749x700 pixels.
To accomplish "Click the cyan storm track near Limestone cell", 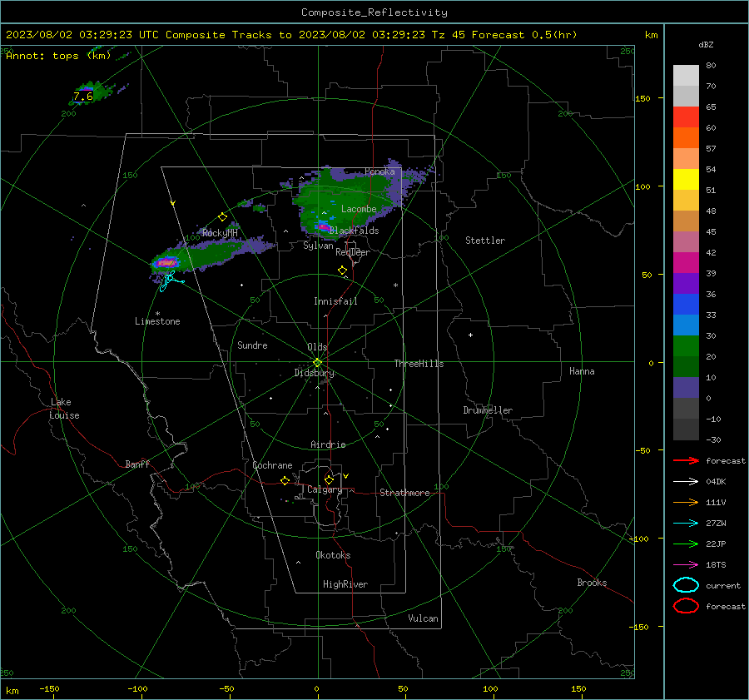I will [170, 281].
